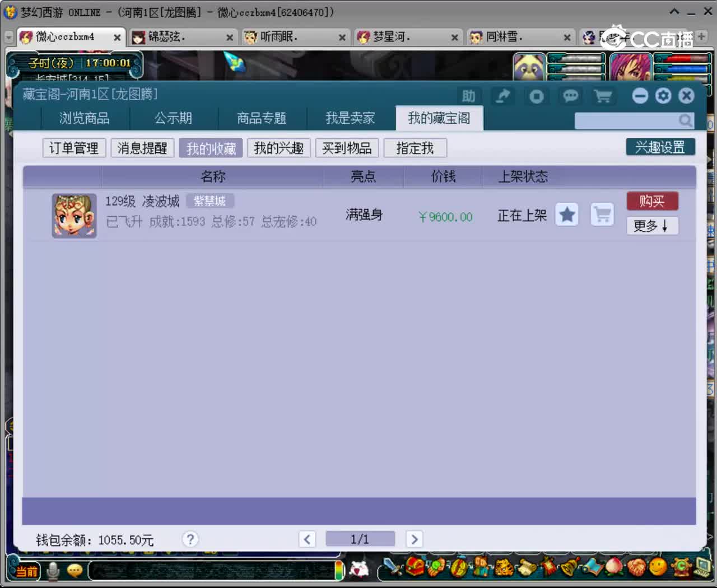Select the 我的藏宝阁 tab

[439, 118]
